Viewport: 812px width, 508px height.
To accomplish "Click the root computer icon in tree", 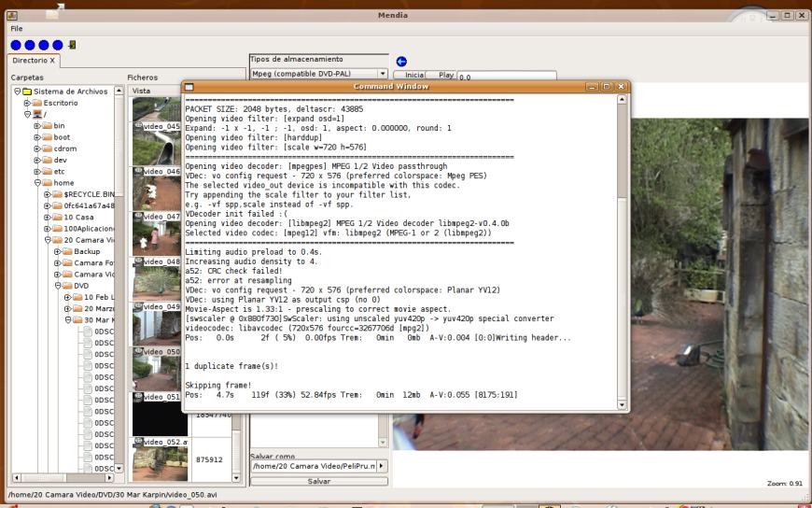I will click(37, 114).
